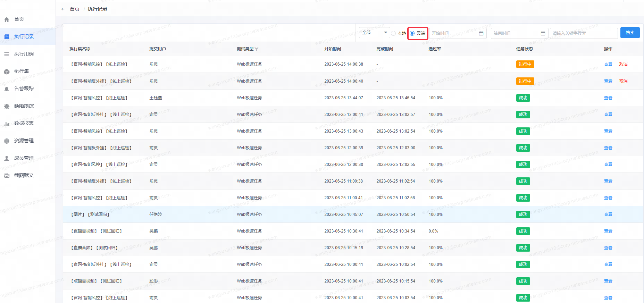Viewport: 644px width, 303px height.
Task: Click the back arrow beside the breadcrumb
Action: coord(63,9)
